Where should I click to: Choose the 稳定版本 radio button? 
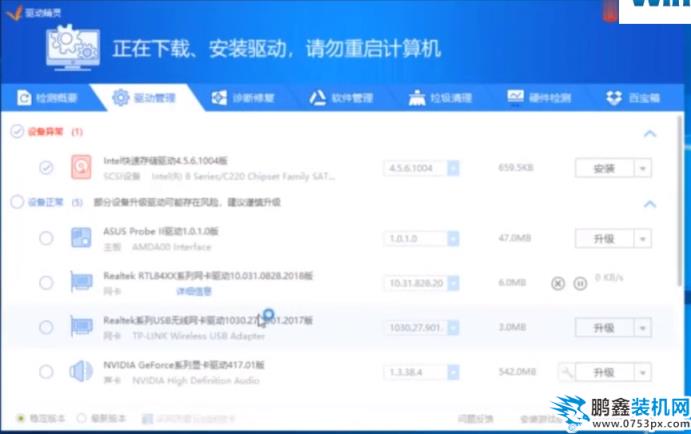tap(20, 418)
